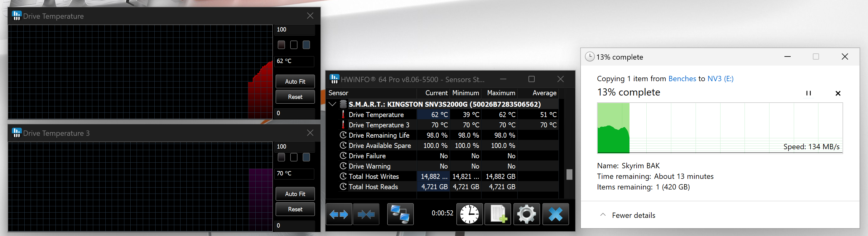Click Reset in Drive Temperature graph

(295, 97)
